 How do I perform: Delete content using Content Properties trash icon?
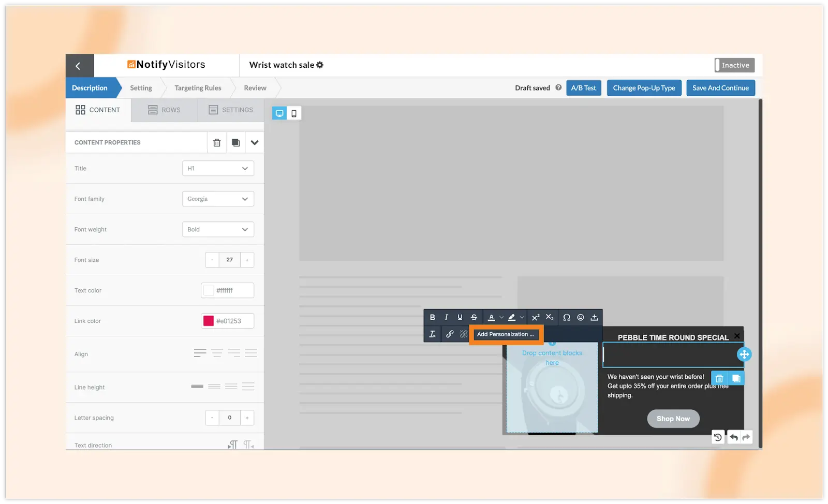pyautogui.click(x=217, y=142)
